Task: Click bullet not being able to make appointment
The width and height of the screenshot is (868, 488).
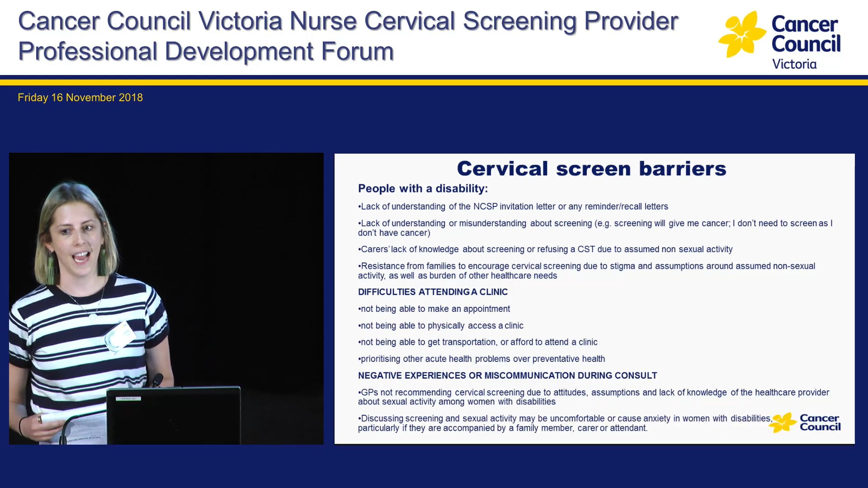Action: click(x=434, y=309)
